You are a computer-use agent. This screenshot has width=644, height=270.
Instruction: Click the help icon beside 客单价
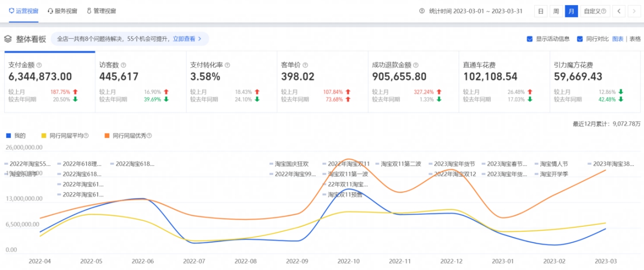pyautogui.click(x=305, y=65)
